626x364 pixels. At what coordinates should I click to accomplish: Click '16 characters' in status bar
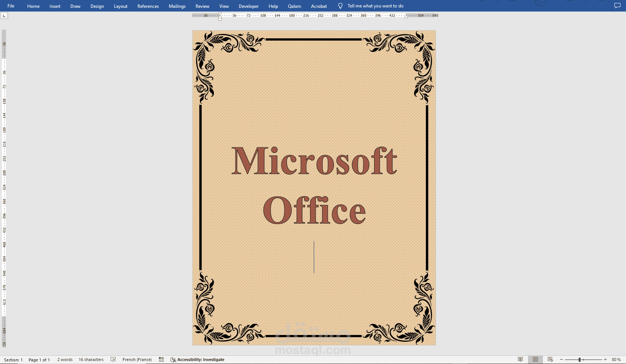[91, 360]
